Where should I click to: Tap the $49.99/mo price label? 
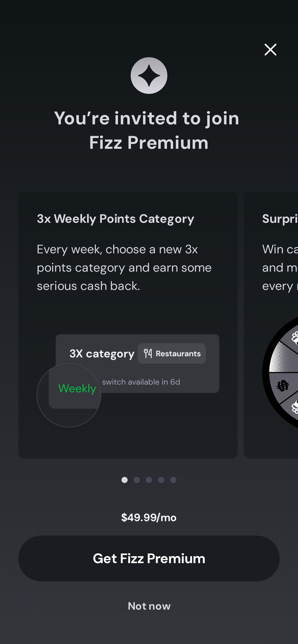pyautogui.click(x=149, y=518)
